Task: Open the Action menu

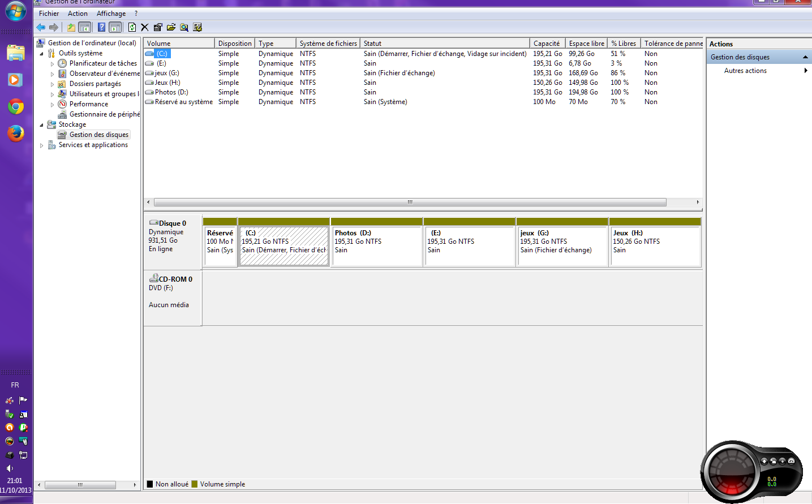Action: pyautogui.click(x=78, y=14)
